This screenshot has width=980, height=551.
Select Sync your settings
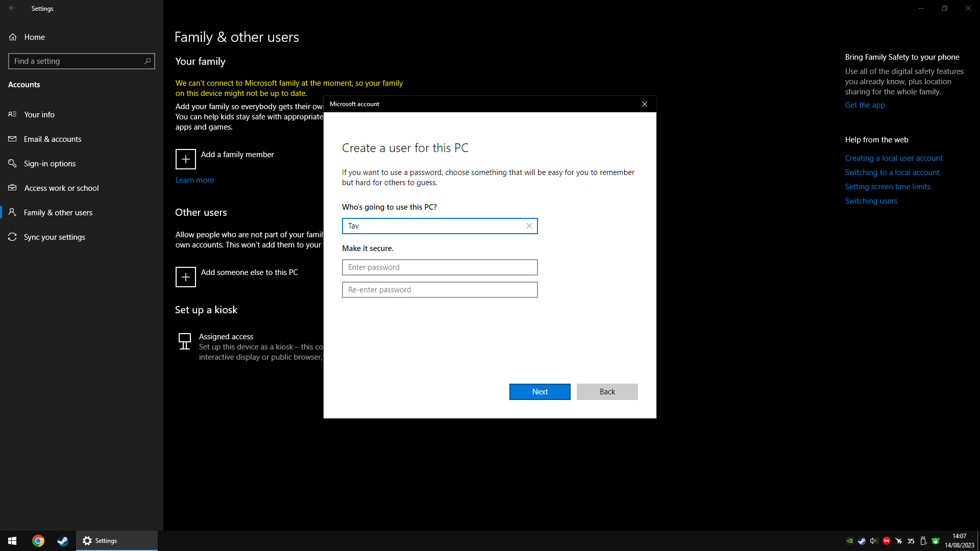pyautogui.click(x=55, y=237)
